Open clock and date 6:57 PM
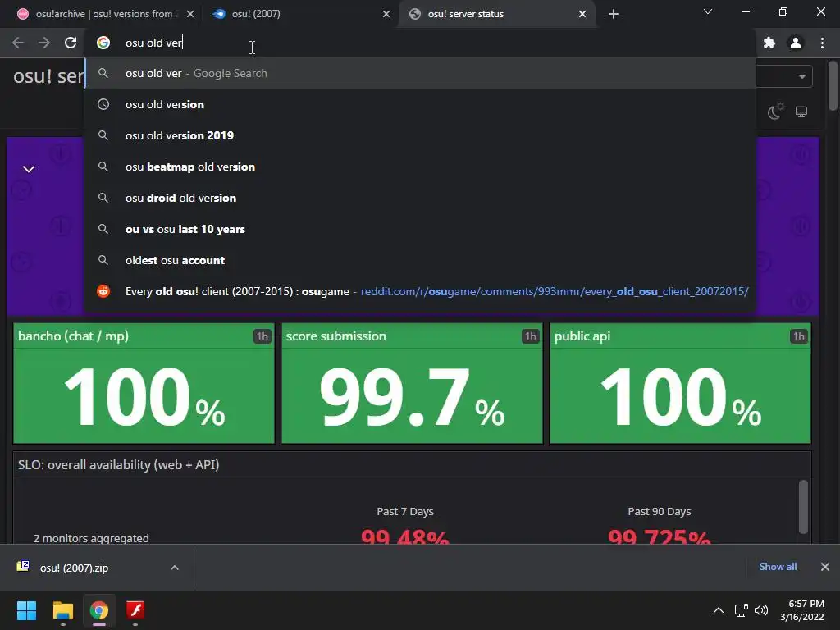The height and width of the screenshot is (630, 840). (802, 610)
